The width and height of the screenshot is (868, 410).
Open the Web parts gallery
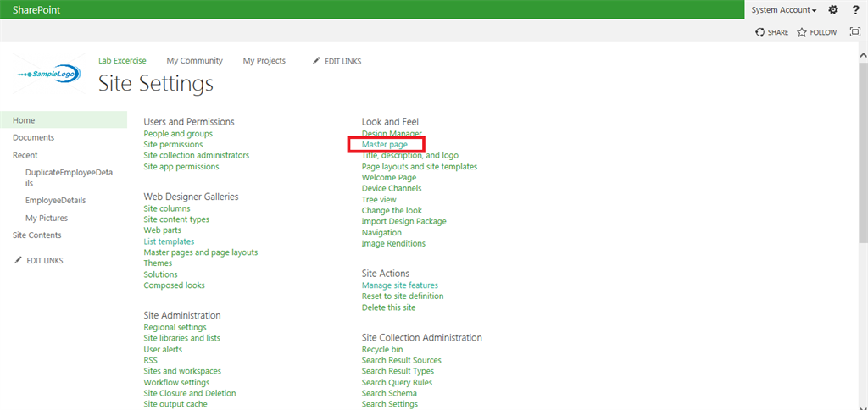tap(162, 230)
